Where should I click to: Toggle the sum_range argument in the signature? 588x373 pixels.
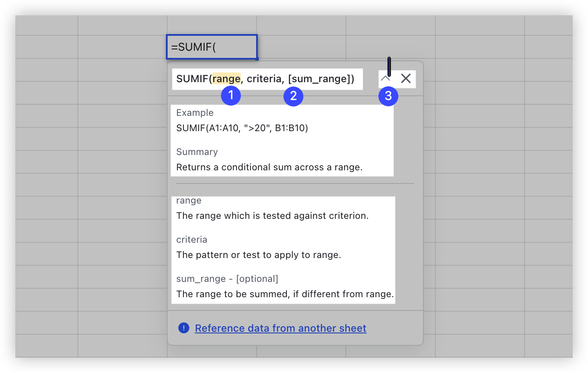pos(320,79)
